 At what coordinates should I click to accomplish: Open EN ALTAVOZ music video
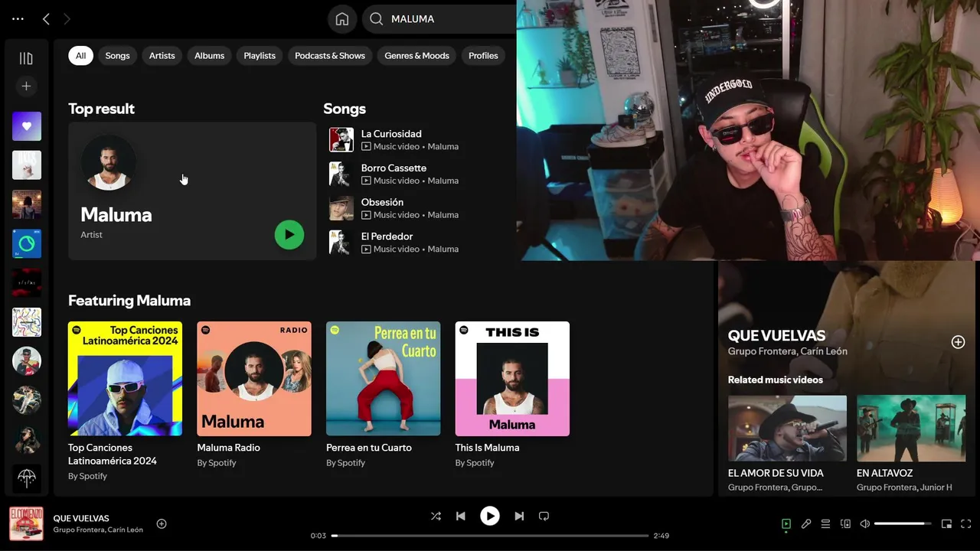911,428
